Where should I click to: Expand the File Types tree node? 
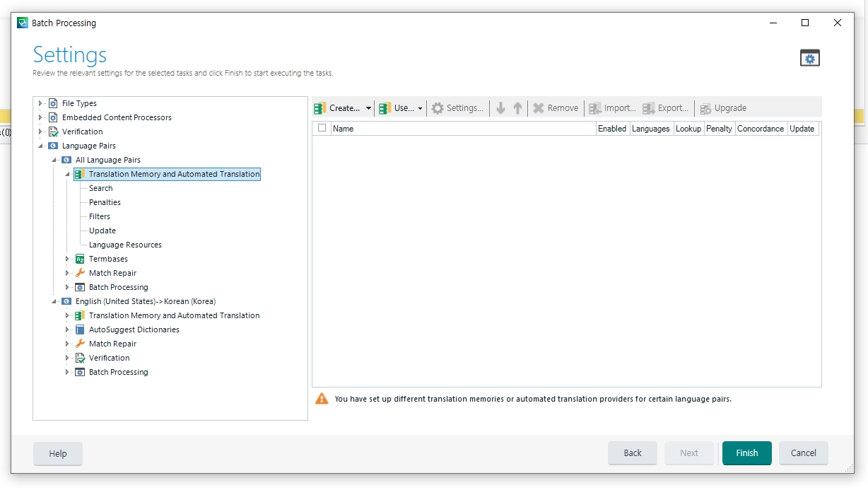pyautogui.click(x=40, y=103)
